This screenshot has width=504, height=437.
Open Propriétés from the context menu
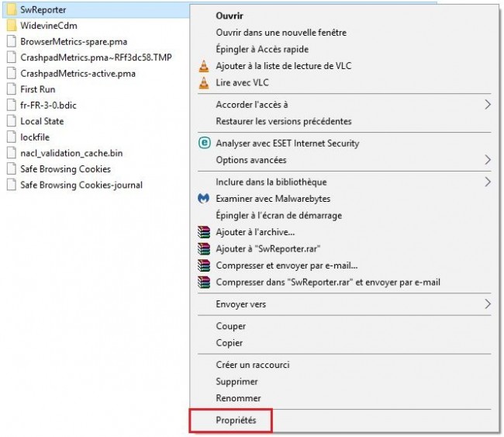click(236, 420)
